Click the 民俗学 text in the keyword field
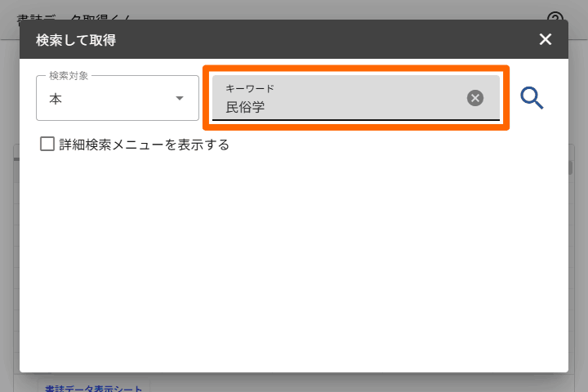 pos(245,107)
